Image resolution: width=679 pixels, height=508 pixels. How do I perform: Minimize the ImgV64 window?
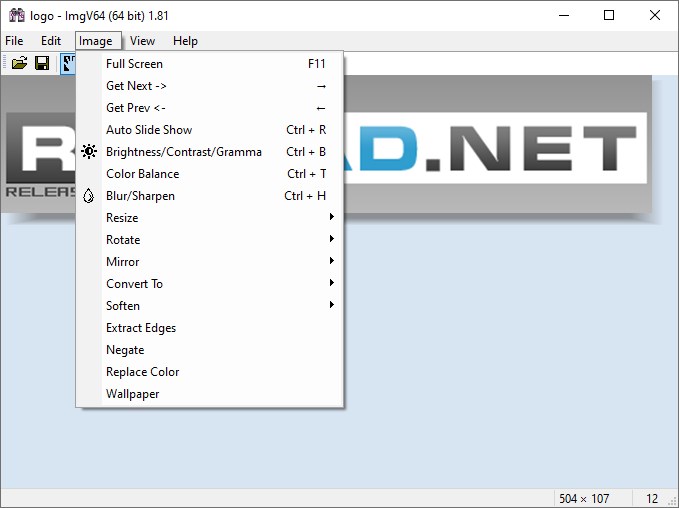[564, 16]
